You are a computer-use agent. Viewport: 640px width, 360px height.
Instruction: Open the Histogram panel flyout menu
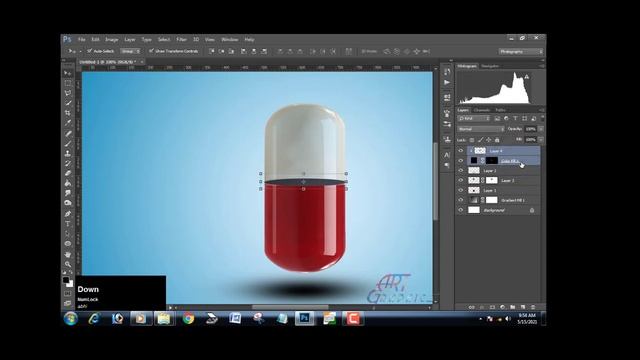click(x=541, y=66)
